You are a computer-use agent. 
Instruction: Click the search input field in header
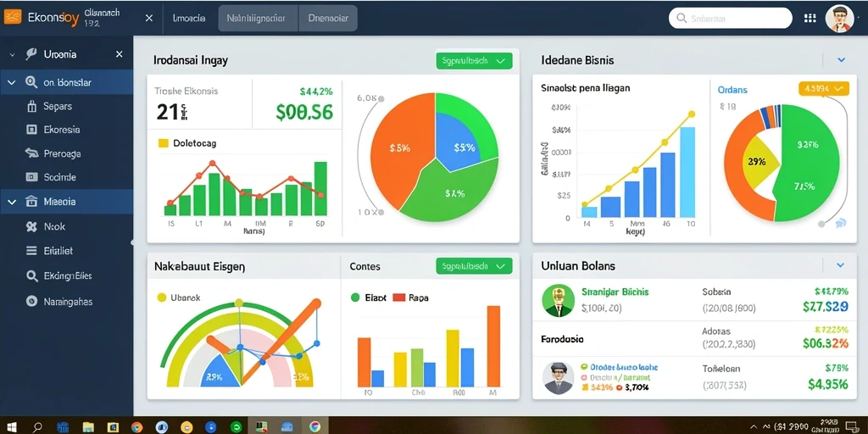coord(730,19)
